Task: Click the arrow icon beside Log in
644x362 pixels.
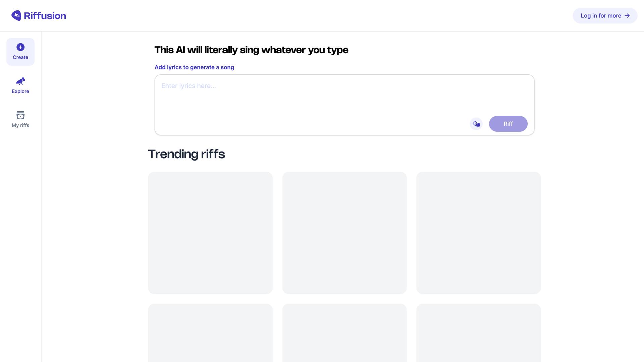Action: (627, 16)
